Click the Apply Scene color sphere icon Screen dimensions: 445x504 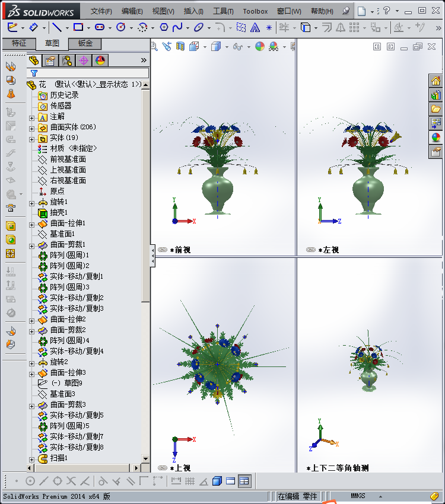tap(274, 47)
